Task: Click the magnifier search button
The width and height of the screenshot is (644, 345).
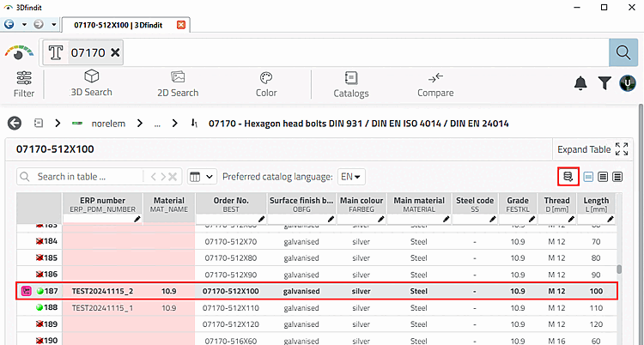Action: pos(623,52)
